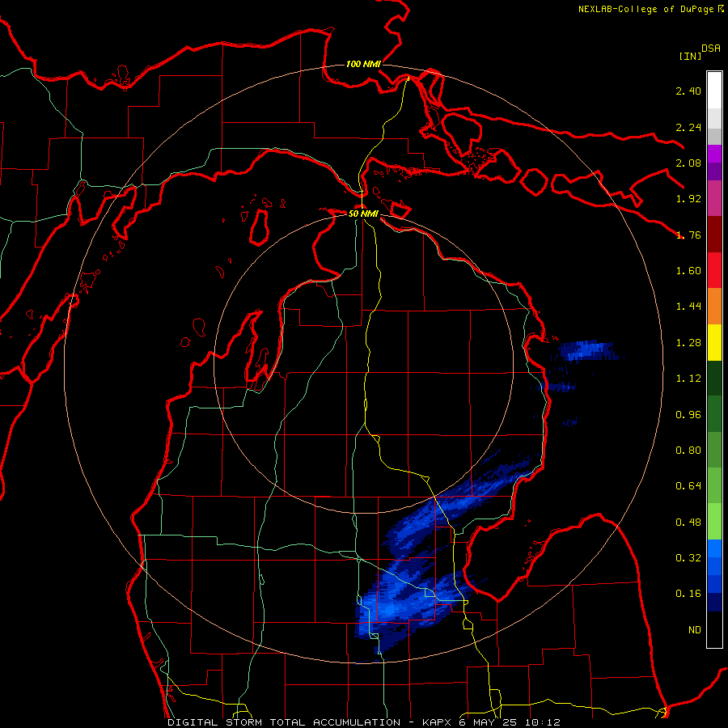
Task: Click the 0.32 legend value
Action: click(x=688, y=558)
